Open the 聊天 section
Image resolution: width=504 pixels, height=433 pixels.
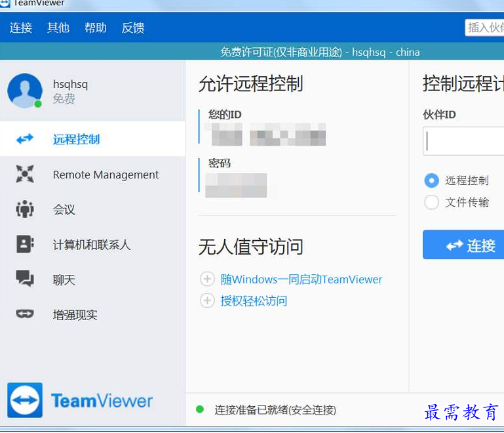[92, 279]
